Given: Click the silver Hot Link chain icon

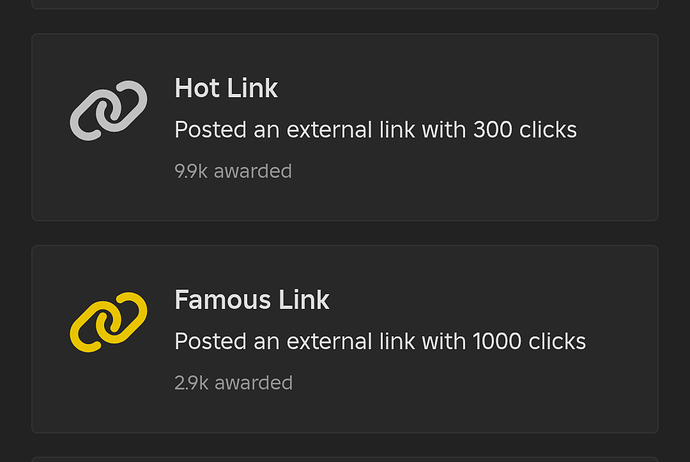Looking at the screenshot, I should pyautogui.click(x=108, y=111).
